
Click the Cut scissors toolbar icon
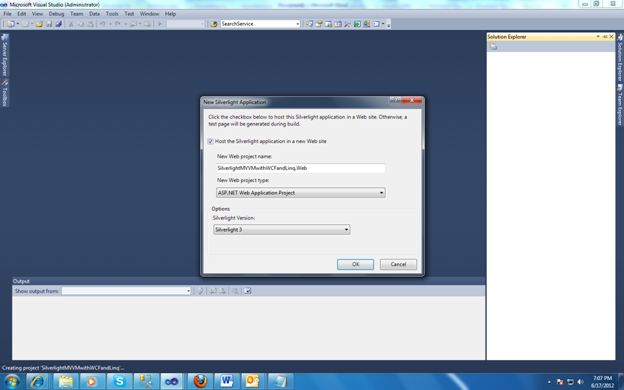71,24
